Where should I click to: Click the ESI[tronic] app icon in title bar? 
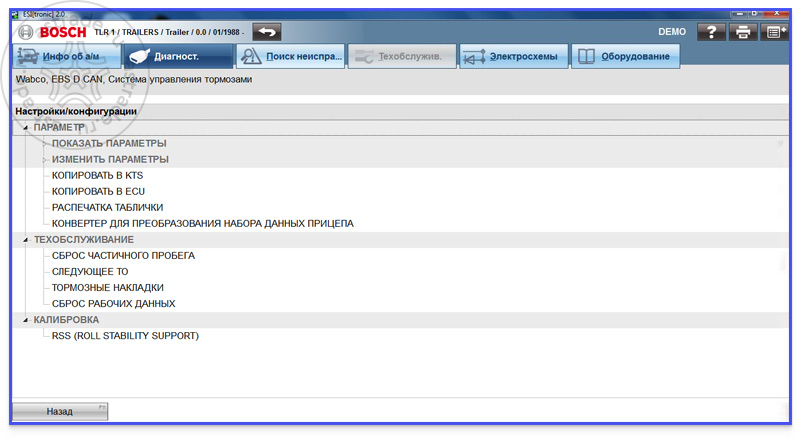15,15
